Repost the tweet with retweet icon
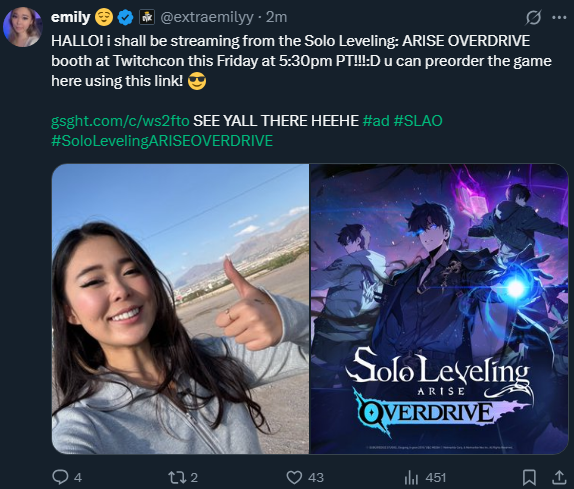574x489 pixels. click(176, 477)
